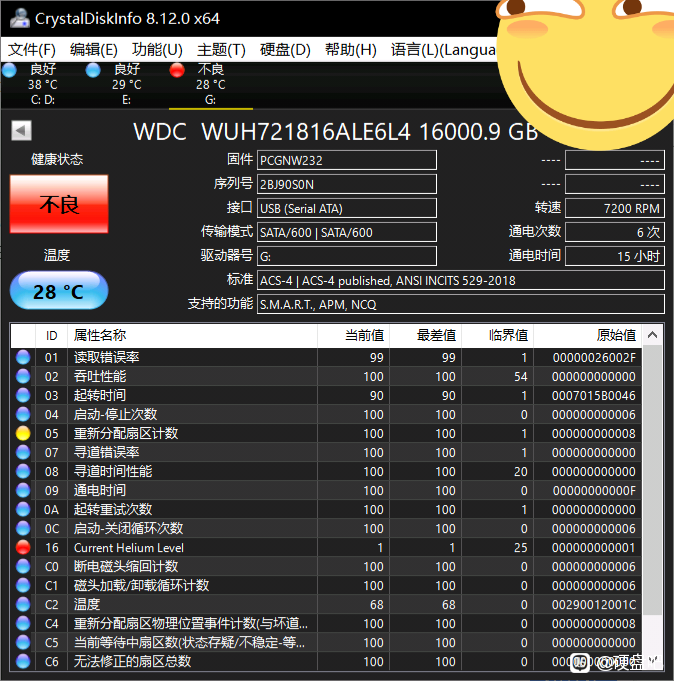Click status icon of row 03 起转时间
This screenshot has height=681, width=674.
click(23, 395)
